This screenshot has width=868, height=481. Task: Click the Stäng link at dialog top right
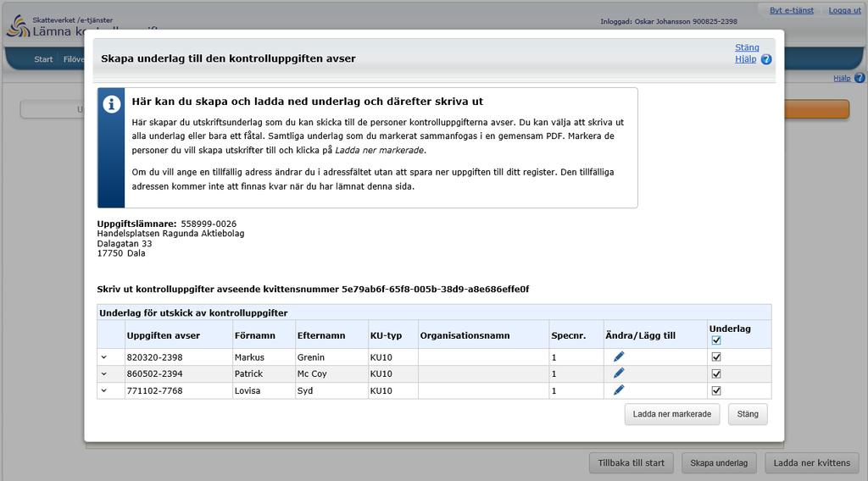click(747, 47)
